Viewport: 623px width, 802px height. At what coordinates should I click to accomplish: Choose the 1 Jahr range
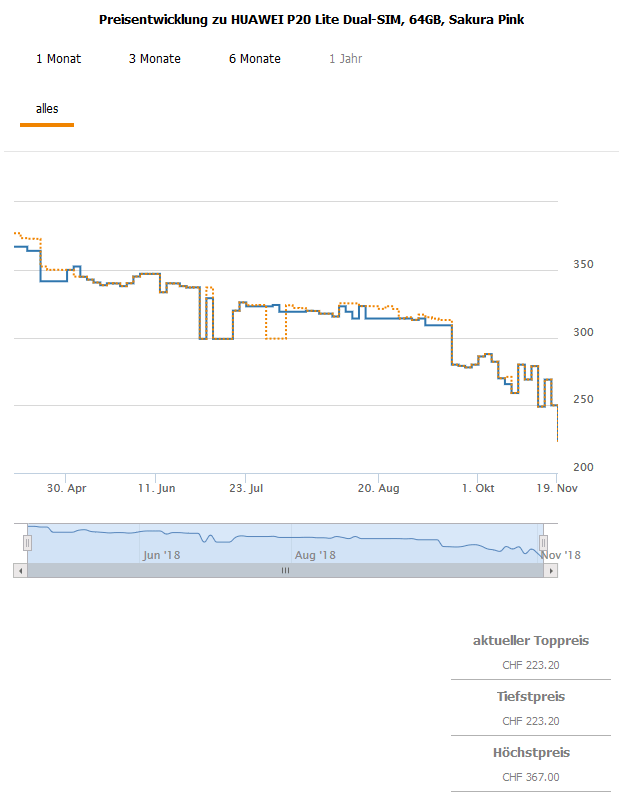tap(346, 59)
